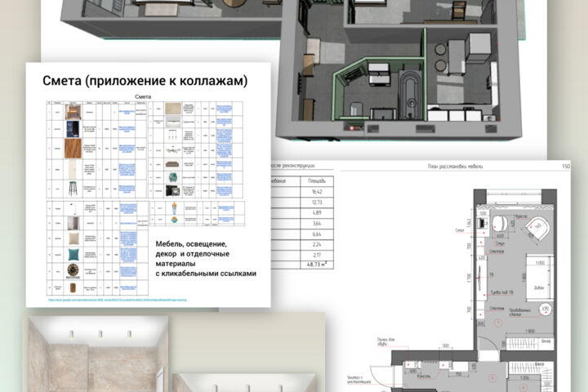Open the product link in the bar stool row
Image resolution: width=588 pixels, height=392 pixels.
coord(127,189)
